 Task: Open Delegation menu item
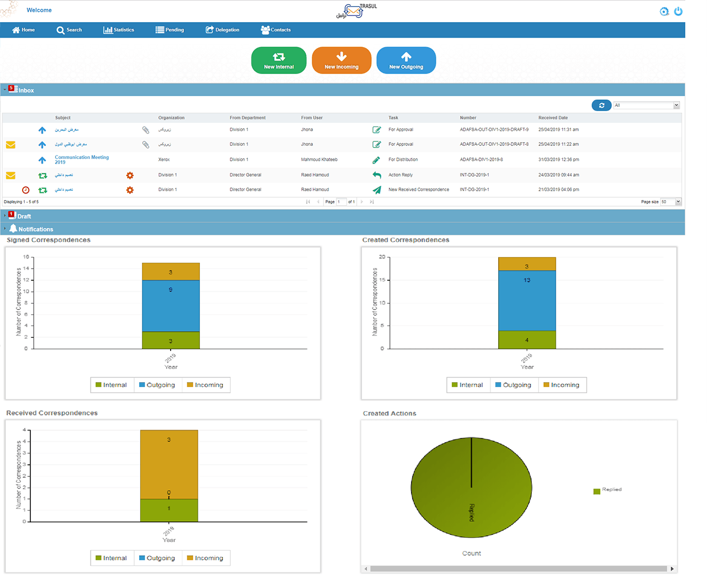(x=223, y=30)
